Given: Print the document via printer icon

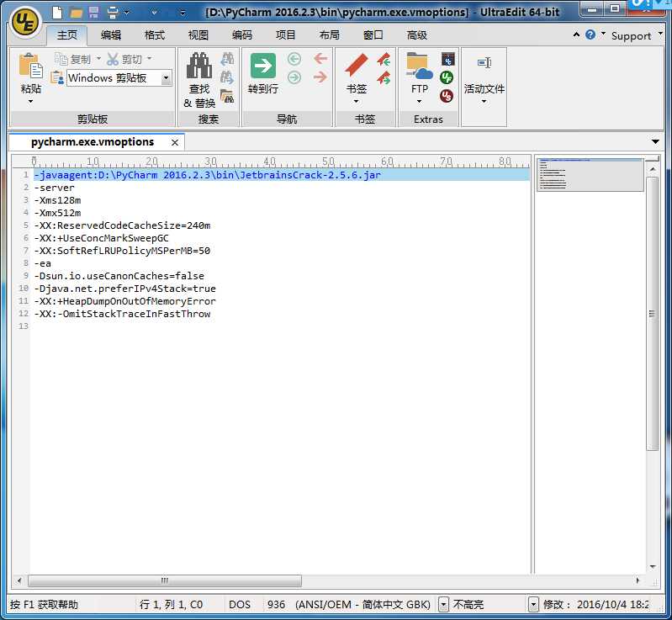Looking at the screenshot, I should (x=113, y=13).
